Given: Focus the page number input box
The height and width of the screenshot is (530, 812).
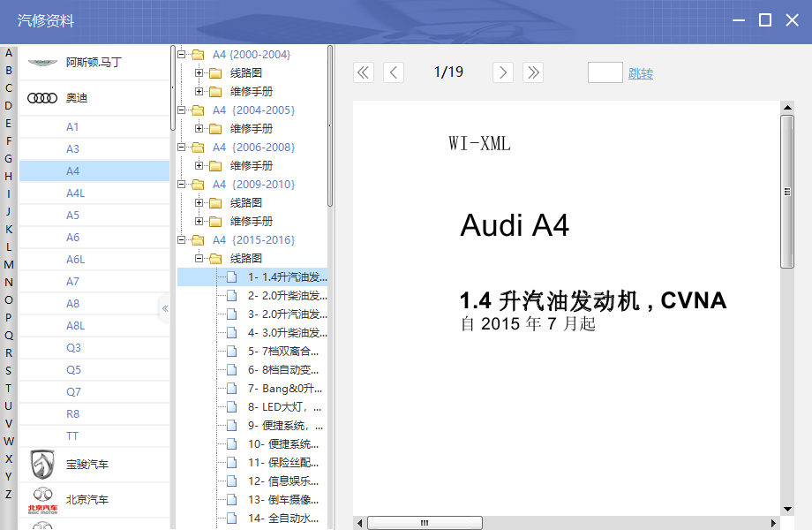Looking at the screenshot, I should [x=605, y=72].
